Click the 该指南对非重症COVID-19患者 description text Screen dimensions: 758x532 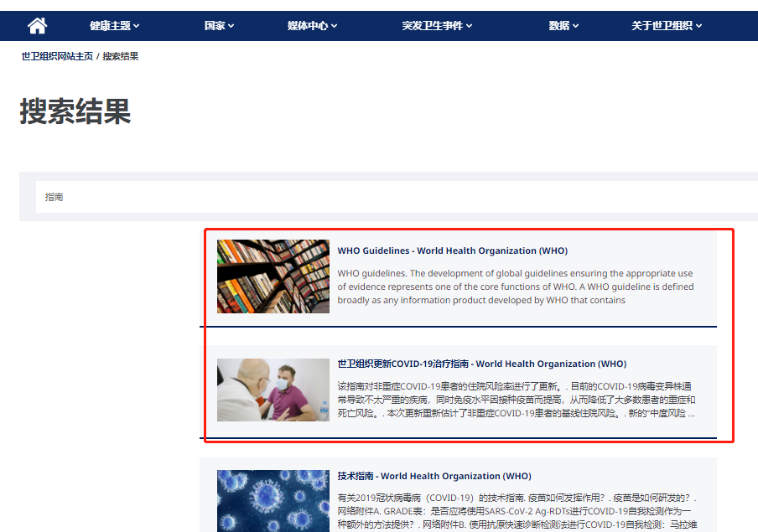tap(517, 400)
